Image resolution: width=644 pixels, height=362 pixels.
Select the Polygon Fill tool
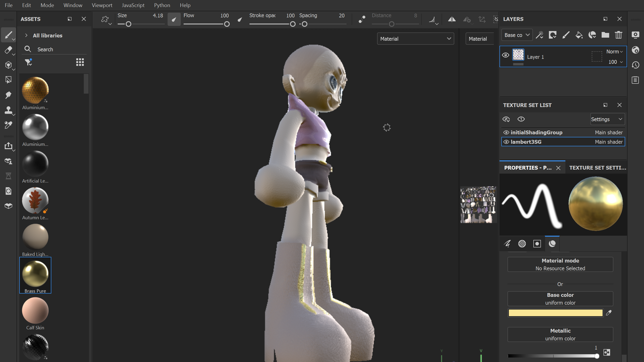(8, 80)
